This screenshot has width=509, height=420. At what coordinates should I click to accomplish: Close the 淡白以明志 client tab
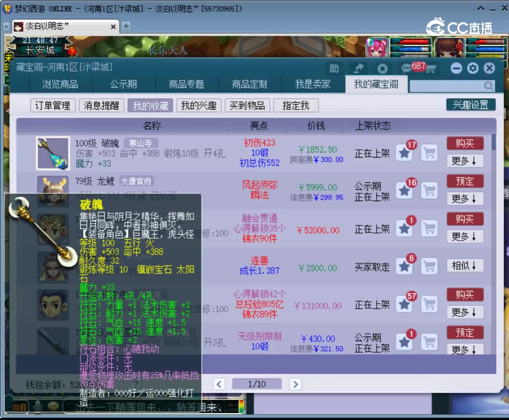tap(113, 27)
